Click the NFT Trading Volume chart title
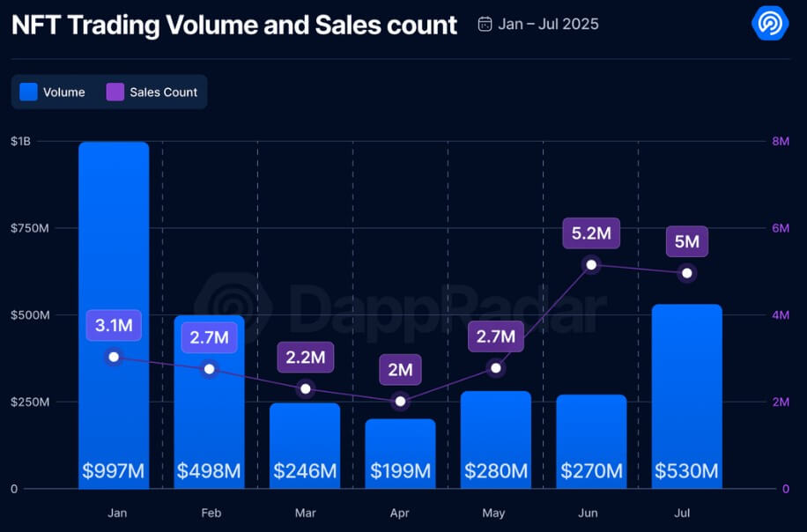This screenshot has height=532, width=807. pyautogui.click(x=234, y=25)
